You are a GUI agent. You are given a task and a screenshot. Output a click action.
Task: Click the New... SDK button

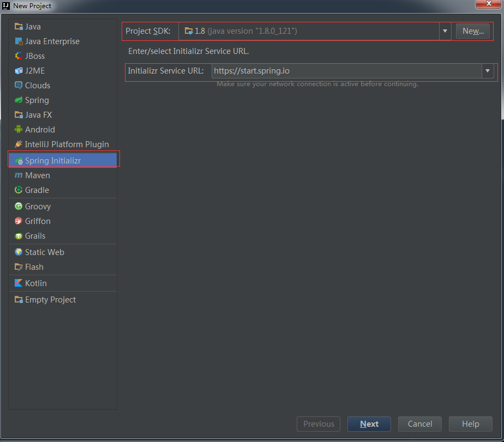473,31
